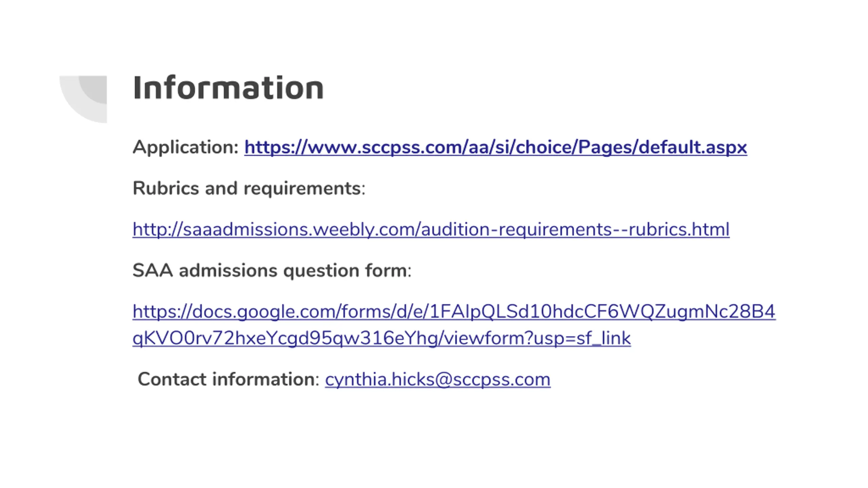
Task: Click "rubrics.html" at the weebly link's end
Action: point(679,230)
